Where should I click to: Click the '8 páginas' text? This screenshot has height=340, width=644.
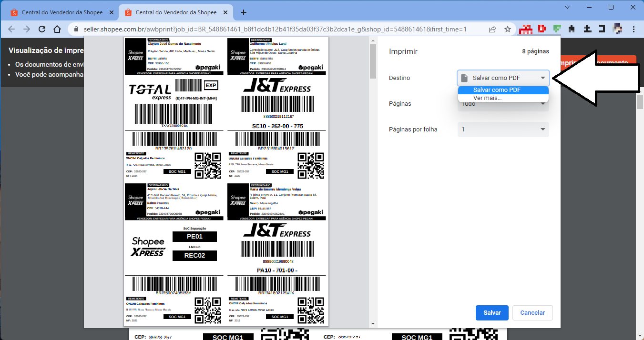(x=535, y=51)
